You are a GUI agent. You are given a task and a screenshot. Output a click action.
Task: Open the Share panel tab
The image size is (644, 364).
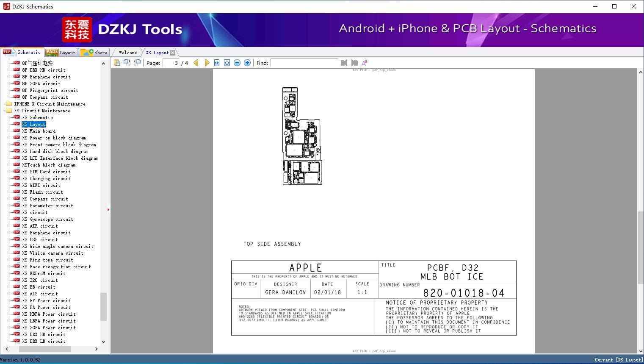point(94,53)
